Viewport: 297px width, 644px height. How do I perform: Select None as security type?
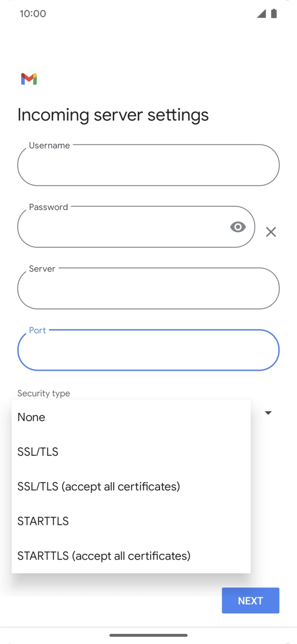(x=31, y=417)
